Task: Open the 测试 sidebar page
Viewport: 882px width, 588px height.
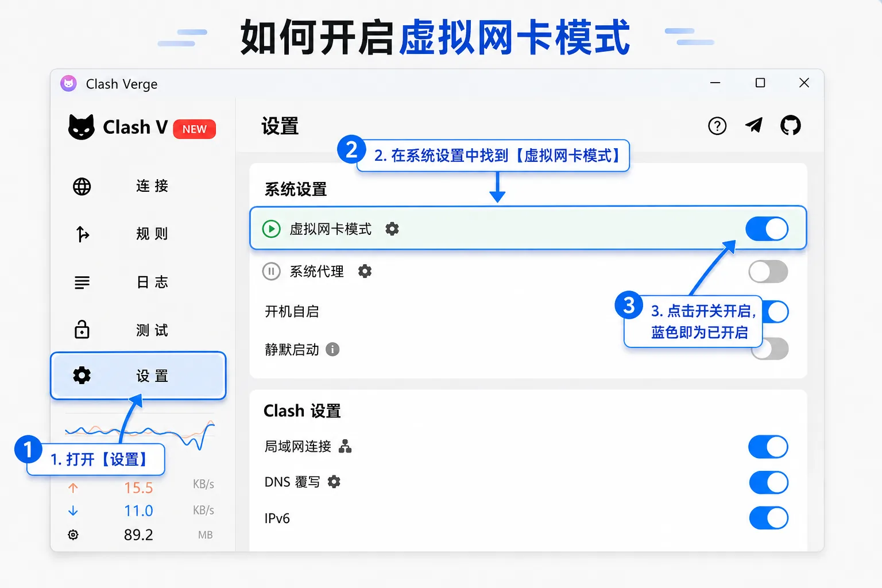Action: pyautogui.click(x=138, y=330)
